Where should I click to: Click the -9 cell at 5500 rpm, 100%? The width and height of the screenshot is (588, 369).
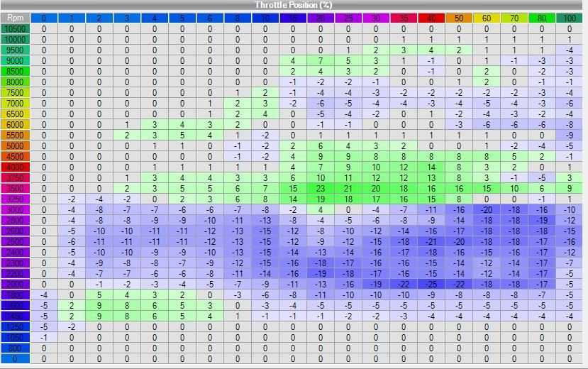pos(569,135)
